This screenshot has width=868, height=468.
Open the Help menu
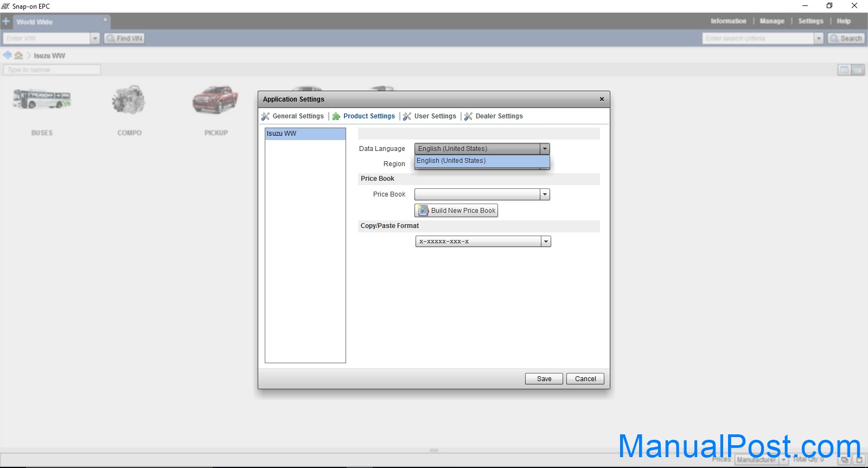[844, 21]
